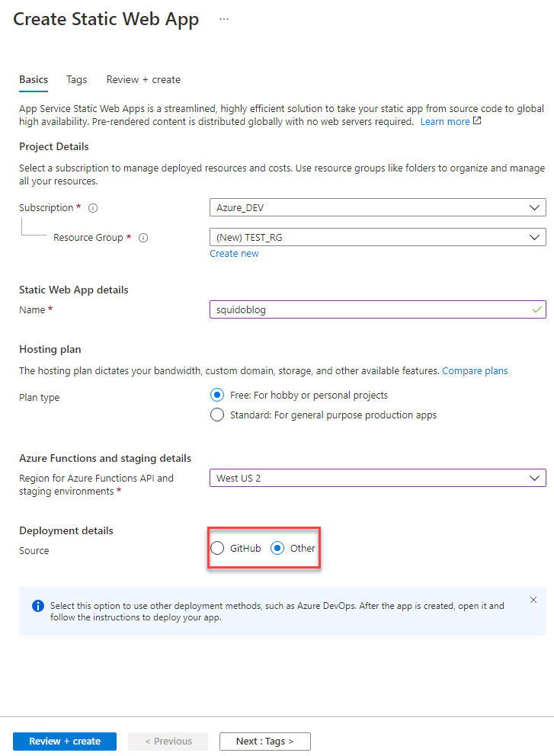Click the Resource Group info icon
The height and width of the screenshot is (756, 554).
click(x=143, y=238)
